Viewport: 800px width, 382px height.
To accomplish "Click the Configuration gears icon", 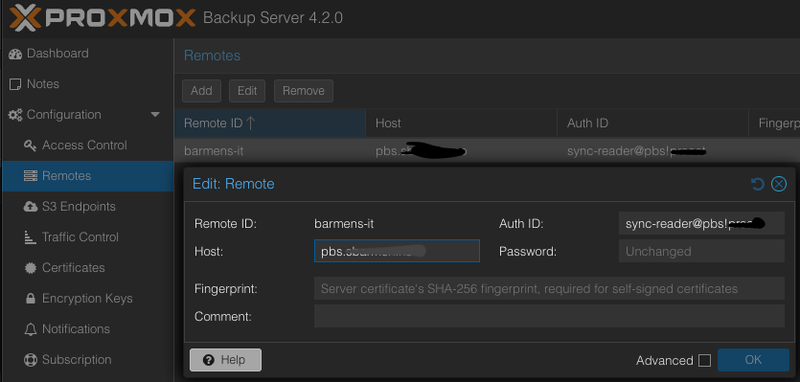I will tap(15, 115).
